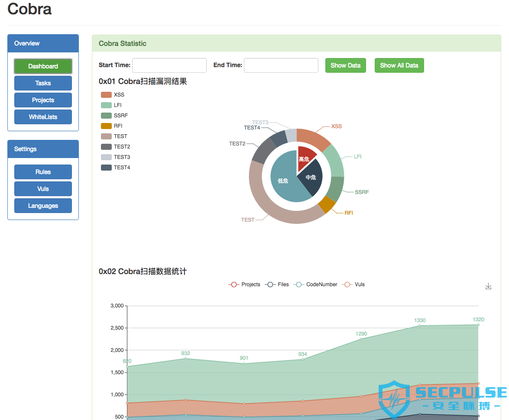Screen dimensions: 509x420
Task: Click the Show Data button
Action: (x=345, y=65)
